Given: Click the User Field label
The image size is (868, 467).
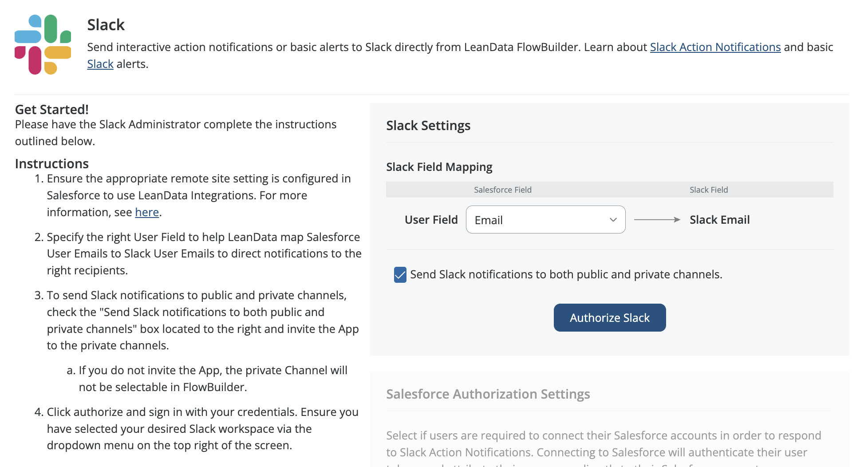Looking at the screenshot, I should click(431, 220).
